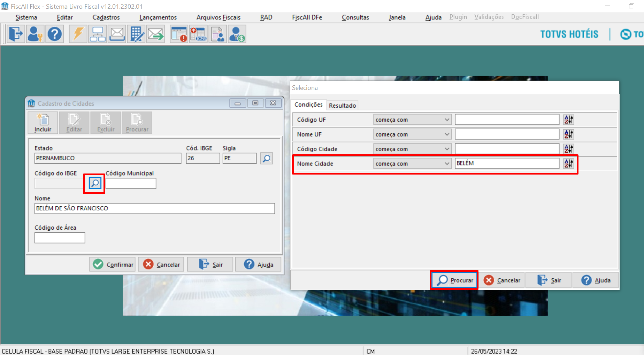644x355 pixels.
Task: Click the Estado field showing PERNAMBUCO
Action: 108,158
